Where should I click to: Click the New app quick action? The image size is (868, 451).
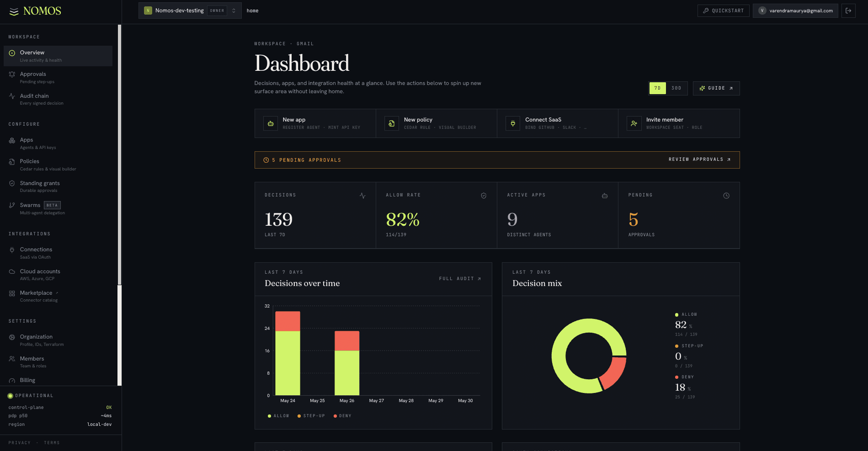(x=315, y=123)
